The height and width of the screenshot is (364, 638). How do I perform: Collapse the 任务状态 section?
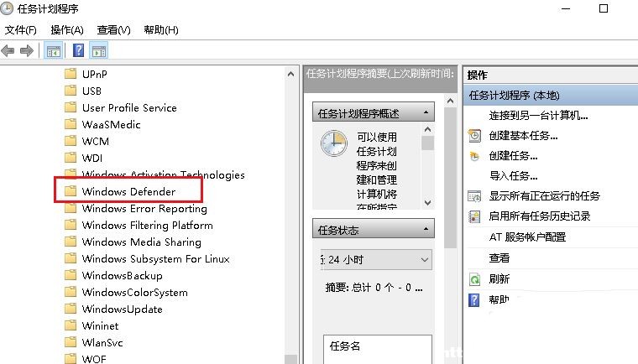tap(426, 229)
